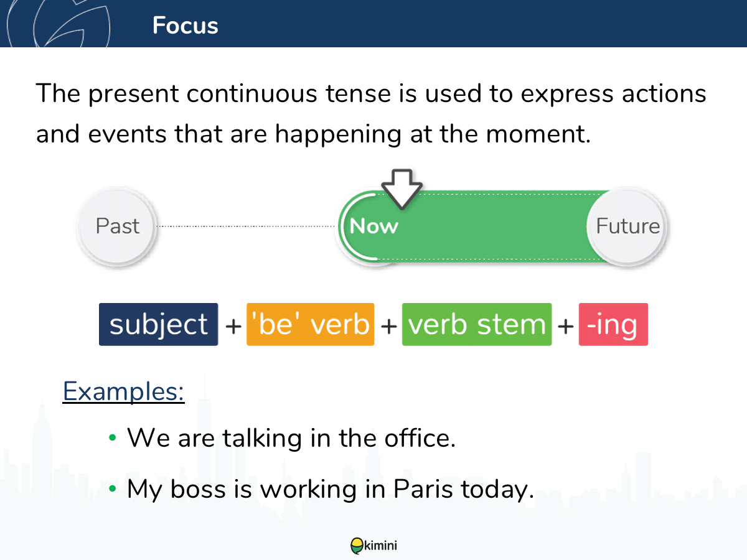Click the navy "subject" box

click(x=159, y=325)
